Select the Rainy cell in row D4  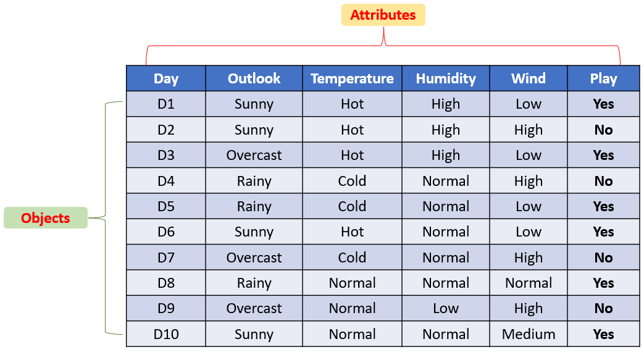click(x=254, y=181)
